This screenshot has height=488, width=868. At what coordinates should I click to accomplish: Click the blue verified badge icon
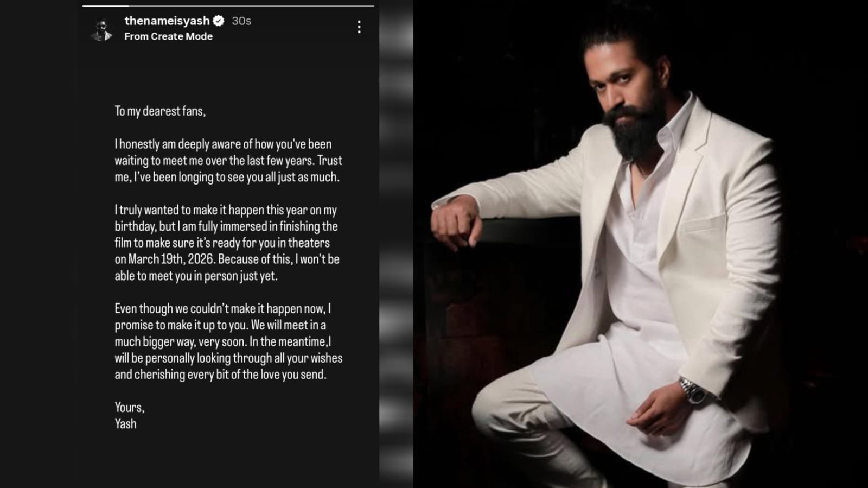(219, 21)
